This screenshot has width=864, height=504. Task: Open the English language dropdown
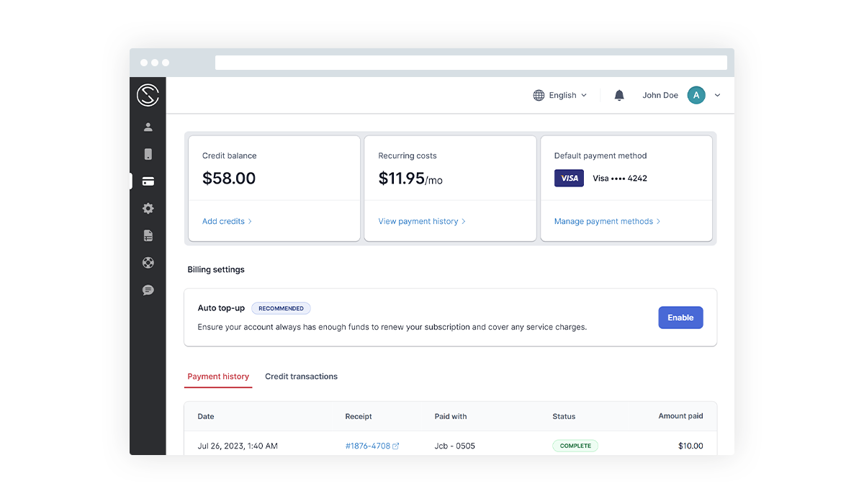tap(560, 95)
